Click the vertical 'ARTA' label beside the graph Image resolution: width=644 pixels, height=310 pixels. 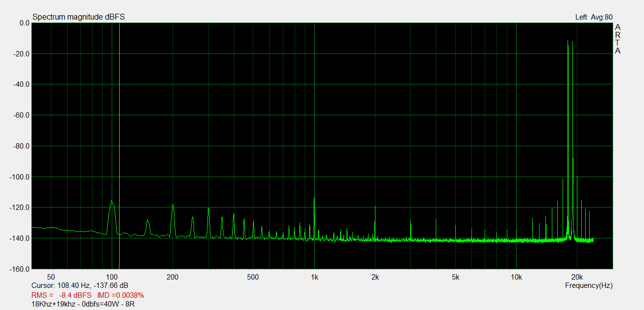pos(618,39)
